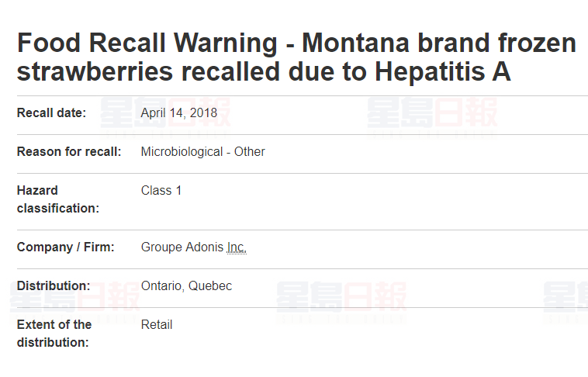Click the "Groupe Adonis" company name

tap(182, 247)
